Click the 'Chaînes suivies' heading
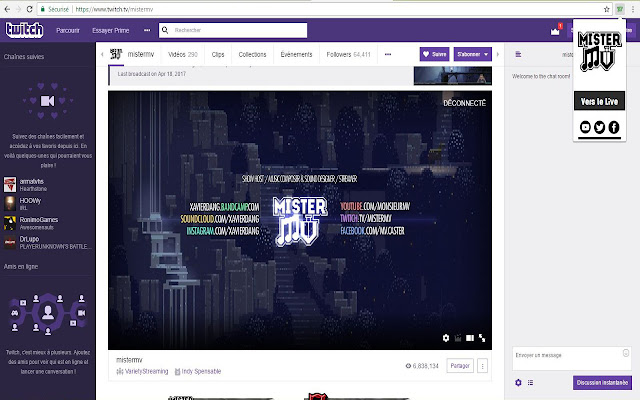The width and height of the screenshot is (640, 400). [24, 57]
